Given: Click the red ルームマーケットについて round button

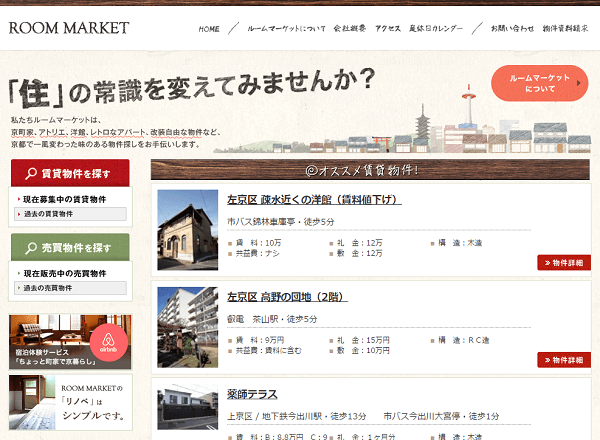Looking at the screenshot, I should tap(540, 83).
